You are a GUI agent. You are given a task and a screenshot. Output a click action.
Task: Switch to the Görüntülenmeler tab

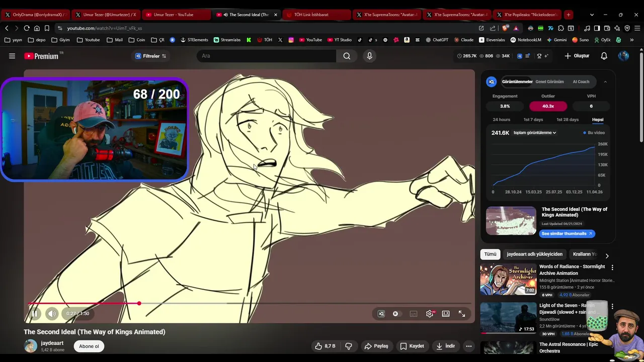click(517, 81)
